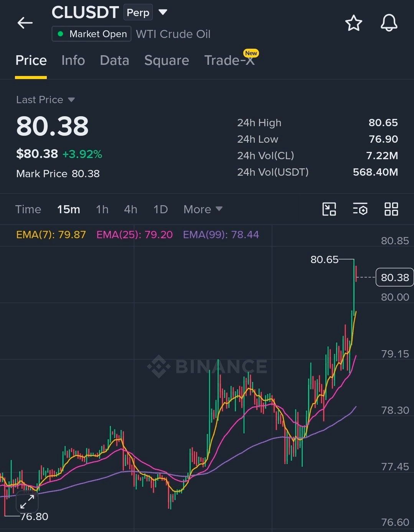Tap the 76.60 price axis label
414x532 pixels.
(x=395, y=522)
